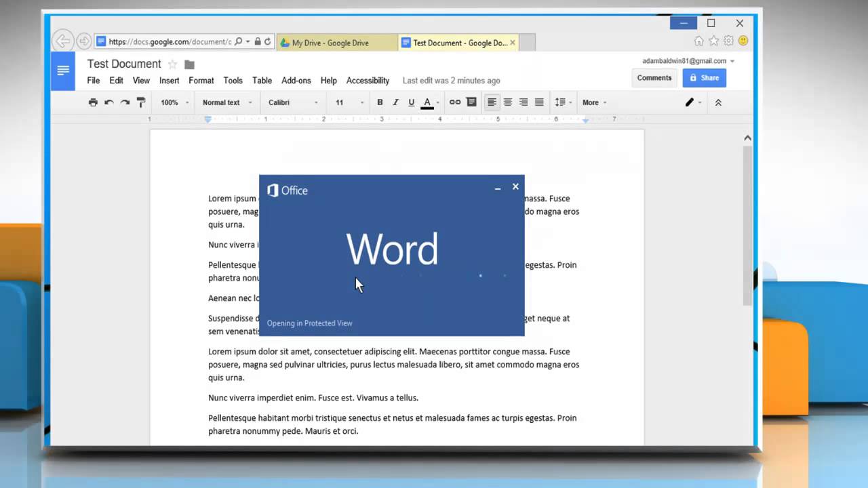Select Center align
The height and width of the screenshot is (488, 868).
point(507,102)
